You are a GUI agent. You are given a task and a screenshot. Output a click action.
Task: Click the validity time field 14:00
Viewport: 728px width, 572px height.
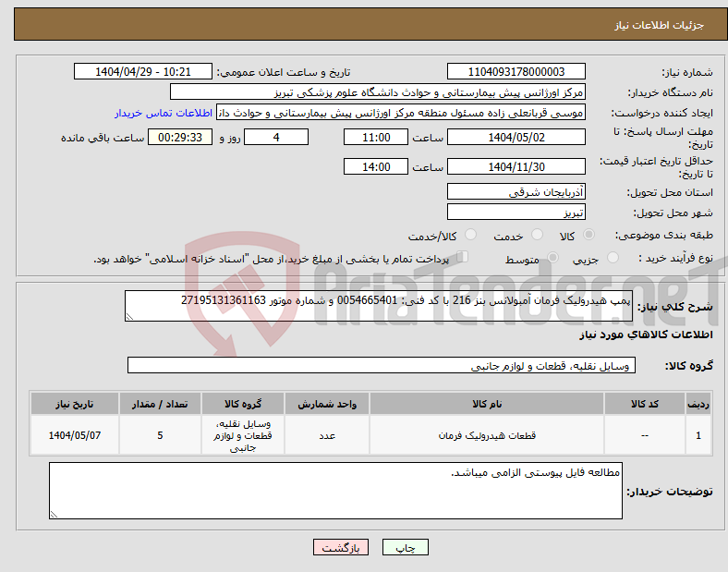376,166
